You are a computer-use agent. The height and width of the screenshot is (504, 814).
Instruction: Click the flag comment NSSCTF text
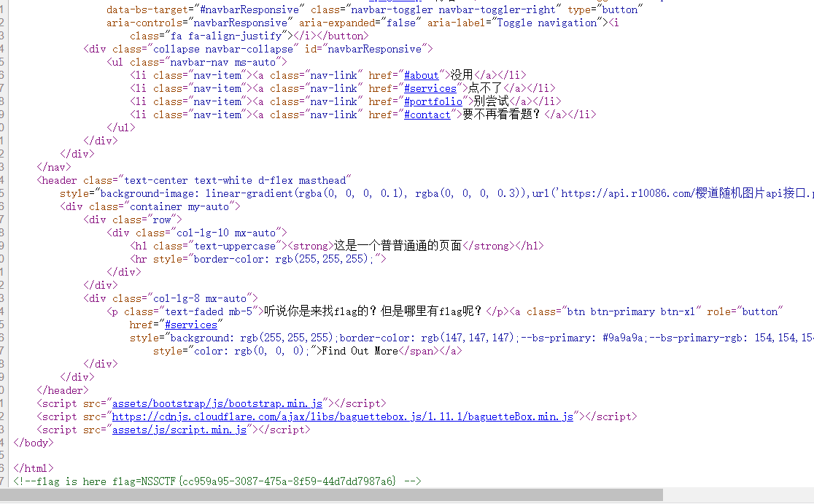point(268,481)
